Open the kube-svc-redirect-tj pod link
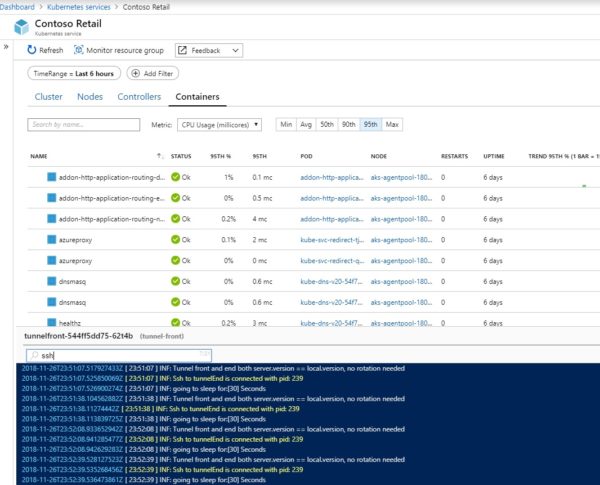 [332, 240]
